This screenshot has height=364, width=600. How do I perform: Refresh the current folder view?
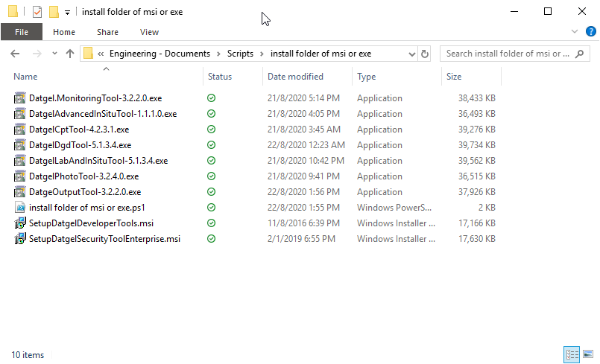click(x=425, y=54)
